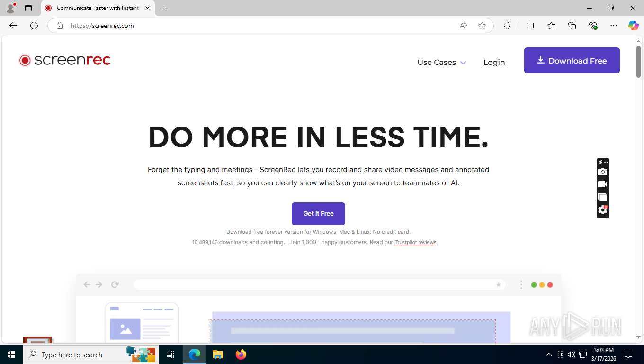
Task: Click the taskbar search box
Action: 91,355
